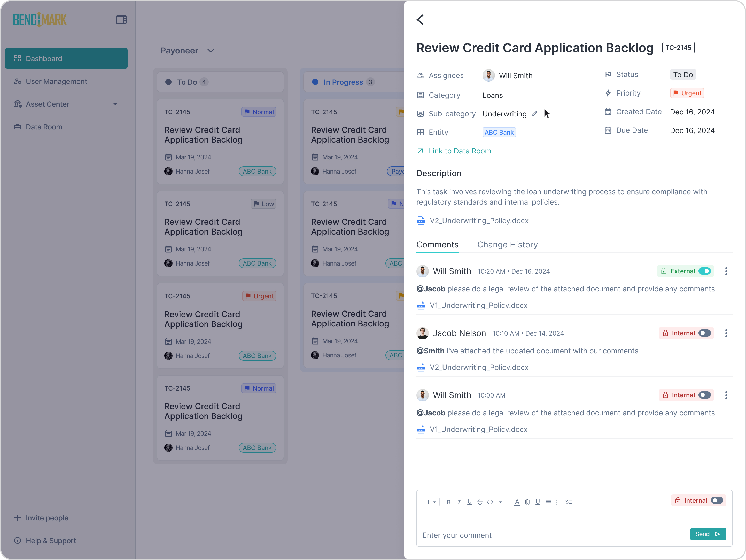Image resolution: width=746 pixels, height=560 pixels.
Task: Follow the Link to Data Room
Action: coord(460,151)
